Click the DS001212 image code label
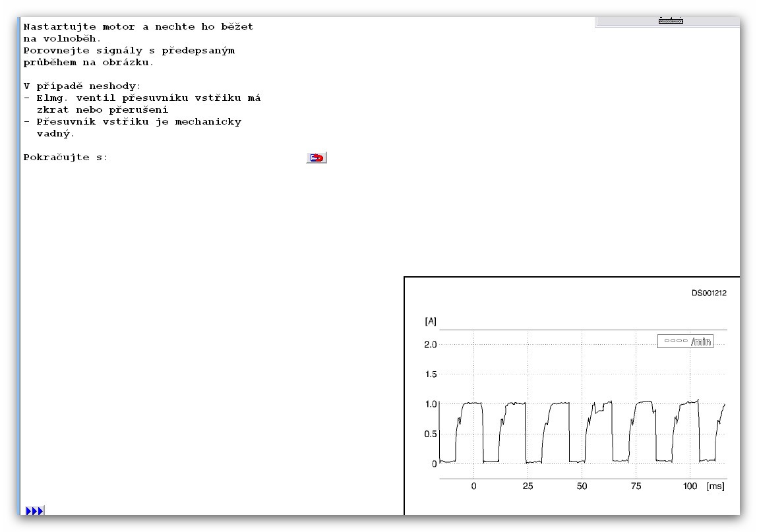Image resolution: width=757 pixels, height=532 pixels. 709,293
